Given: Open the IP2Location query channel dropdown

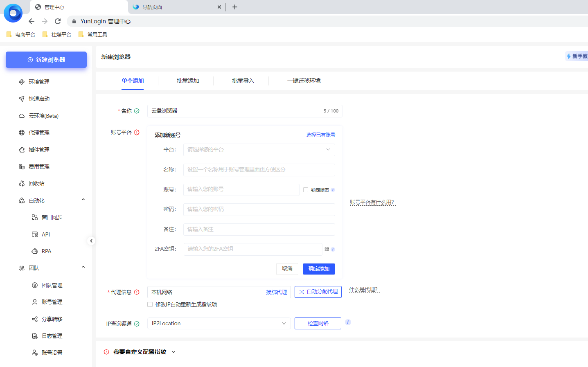Looking at the screenshot, I should click(219, 323).
